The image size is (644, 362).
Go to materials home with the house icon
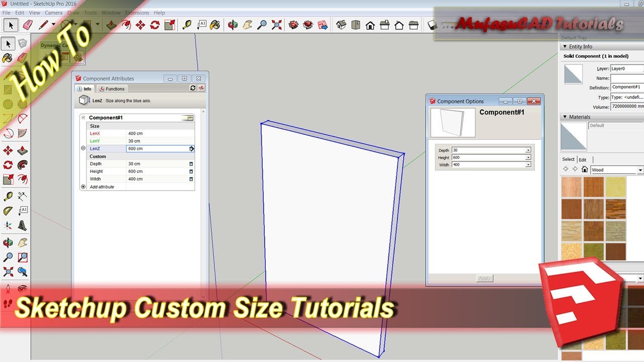(x=585, y=169)
